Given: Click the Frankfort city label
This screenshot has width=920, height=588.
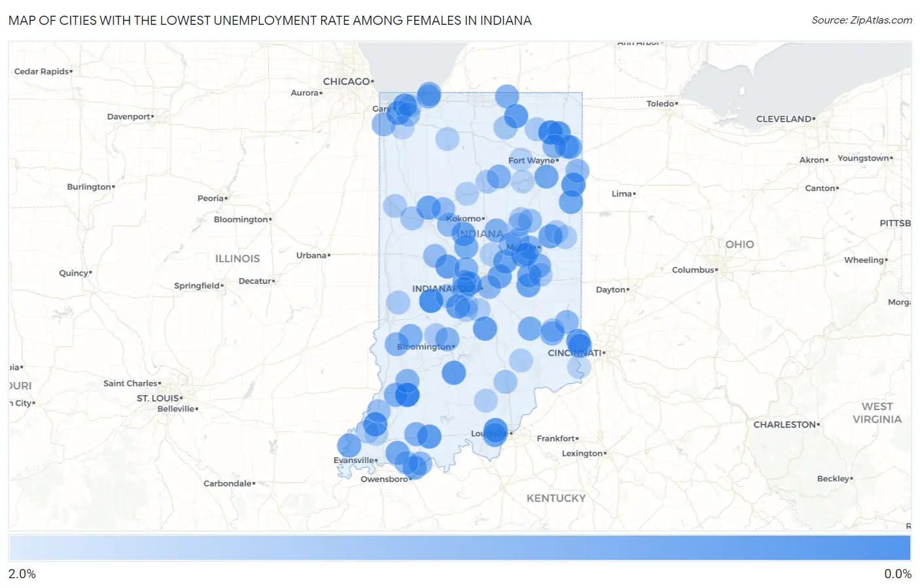Looking at the screenshot, I should 556,438.
